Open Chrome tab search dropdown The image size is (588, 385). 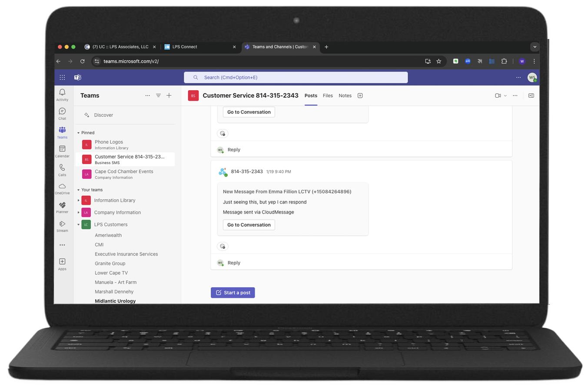[535, 47]
